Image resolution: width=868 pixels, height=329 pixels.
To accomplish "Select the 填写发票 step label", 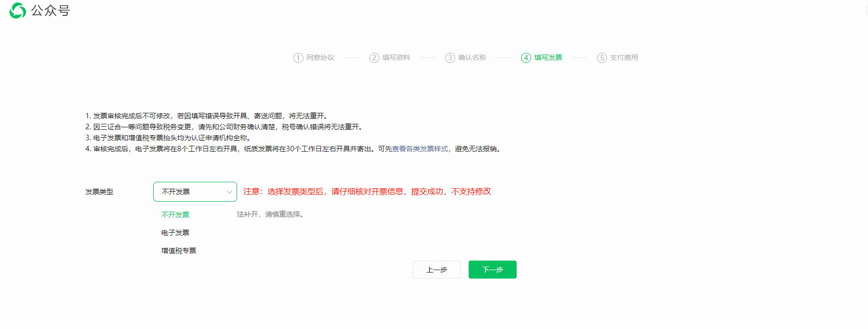I will (548, 58).
